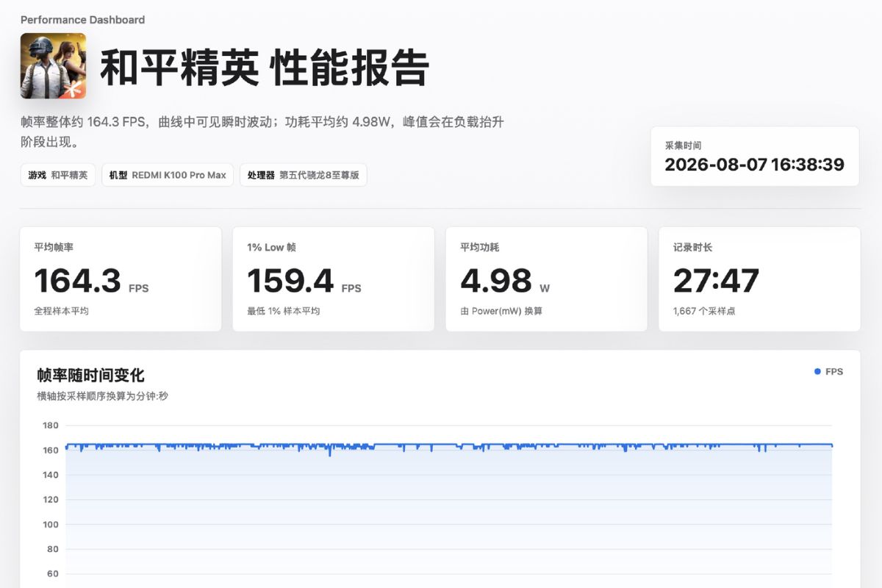Click the 1,667 个采样点 caption
Screen dimensions: 882x588
pyautogui.click(x=704, y=311)
